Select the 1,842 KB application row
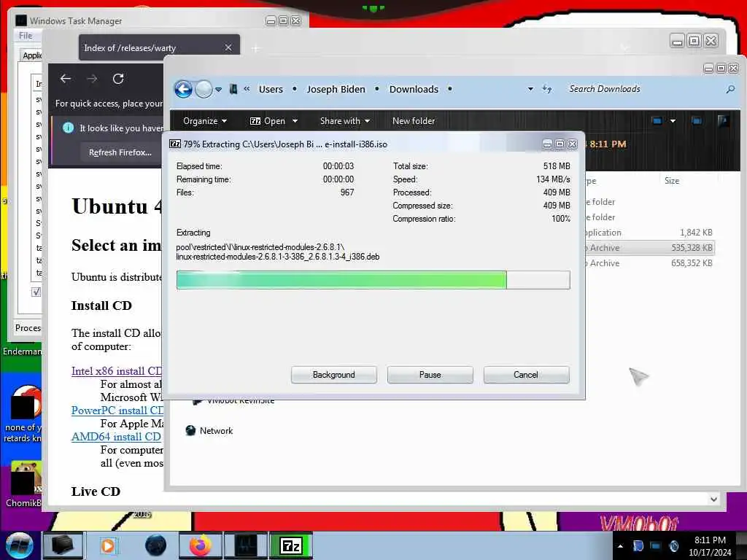This screenshot has width=747, height=560. click(x=650, y=233)
